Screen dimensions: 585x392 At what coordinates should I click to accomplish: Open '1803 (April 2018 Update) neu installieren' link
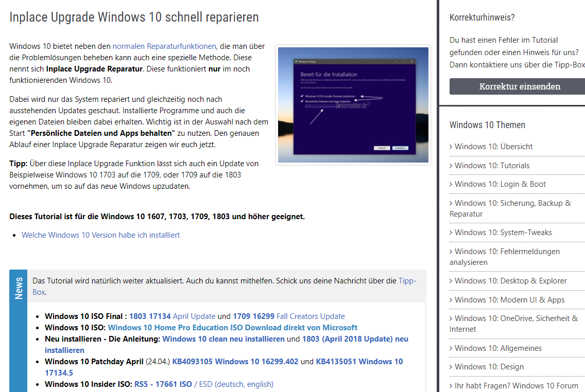click(355, 339)
